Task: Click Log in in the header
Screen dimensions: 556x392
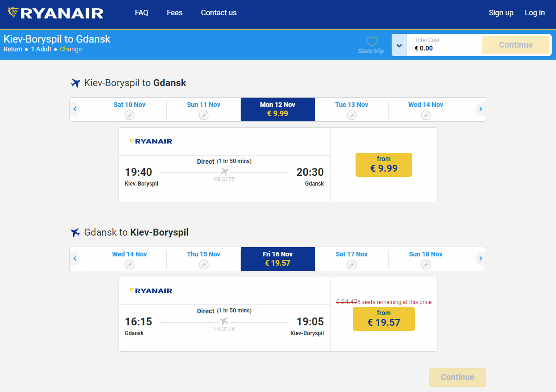Action: point(535,13)
